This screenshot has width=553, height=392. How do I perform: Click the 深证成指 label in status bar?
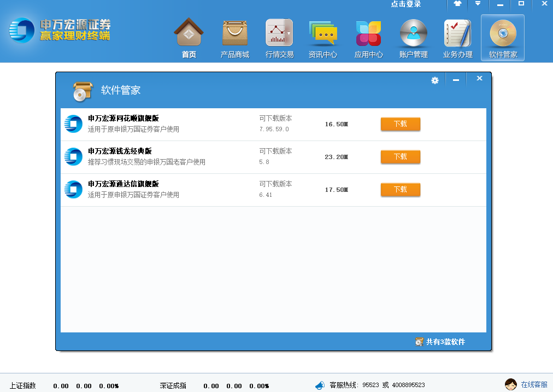pos(173,385)
